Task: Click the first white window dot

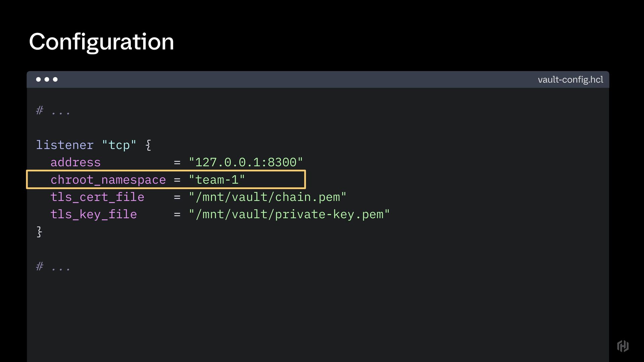Action: (38, 79)
